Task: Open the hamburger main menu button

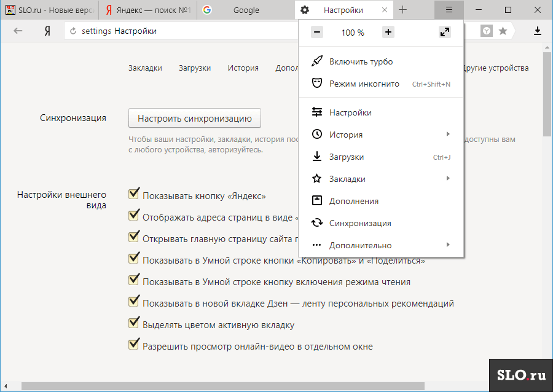Action: tap(449, 10)
